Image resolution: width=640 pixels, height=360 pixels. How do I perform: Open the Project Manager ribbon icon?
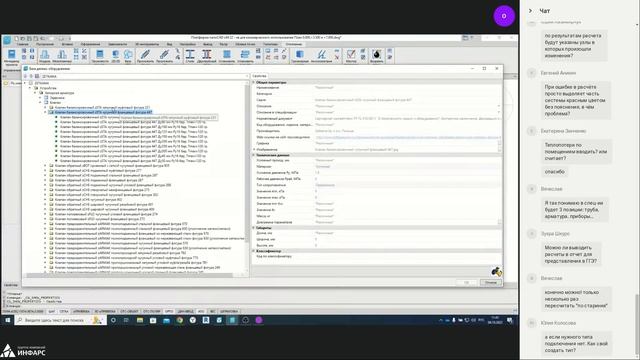point(11,54)
